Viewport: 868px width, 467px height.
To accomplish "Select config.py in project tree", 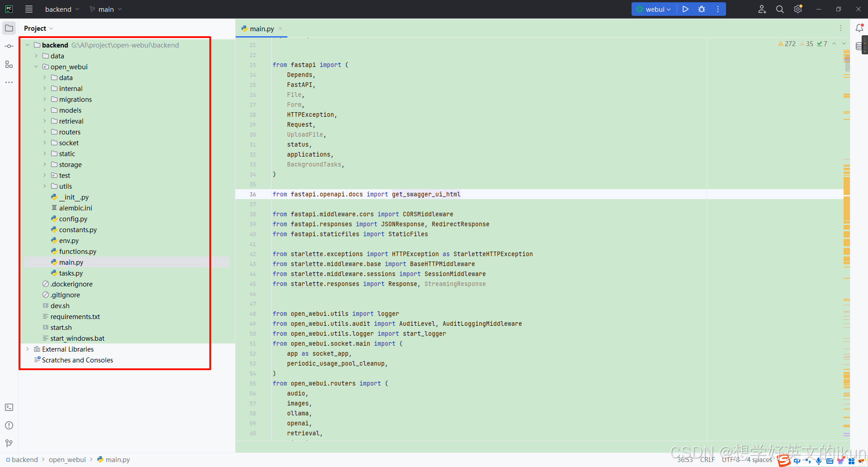I will pyautogui.click(x=73, y=219).
